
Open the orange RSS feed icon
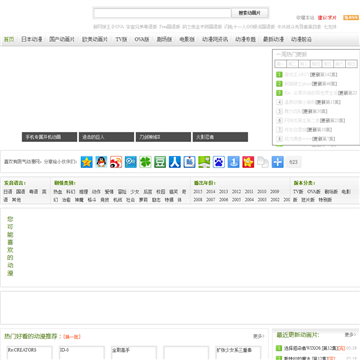351,17
